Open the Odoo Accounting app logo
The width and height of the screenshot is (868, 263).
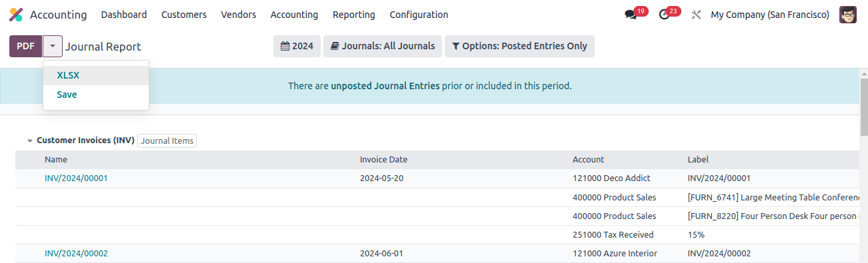point(16,15)
